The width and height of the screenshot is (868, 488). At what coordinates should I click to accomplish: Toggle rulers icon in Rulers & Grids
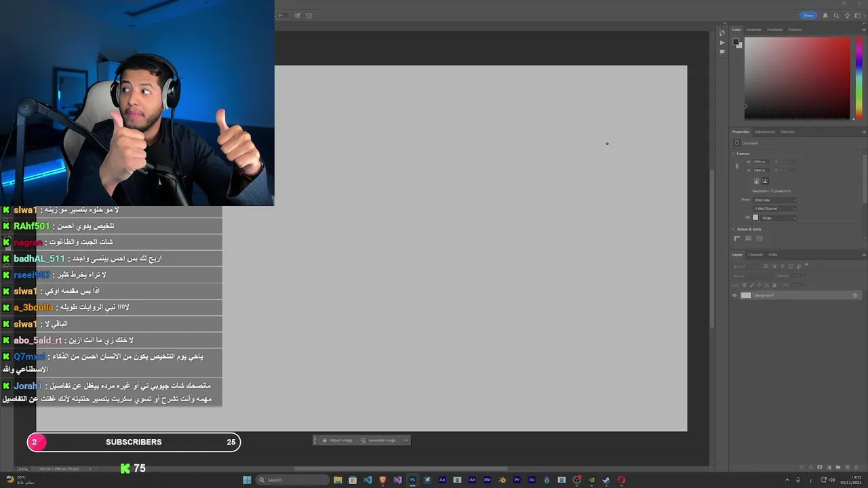click(x=737, y=239)
